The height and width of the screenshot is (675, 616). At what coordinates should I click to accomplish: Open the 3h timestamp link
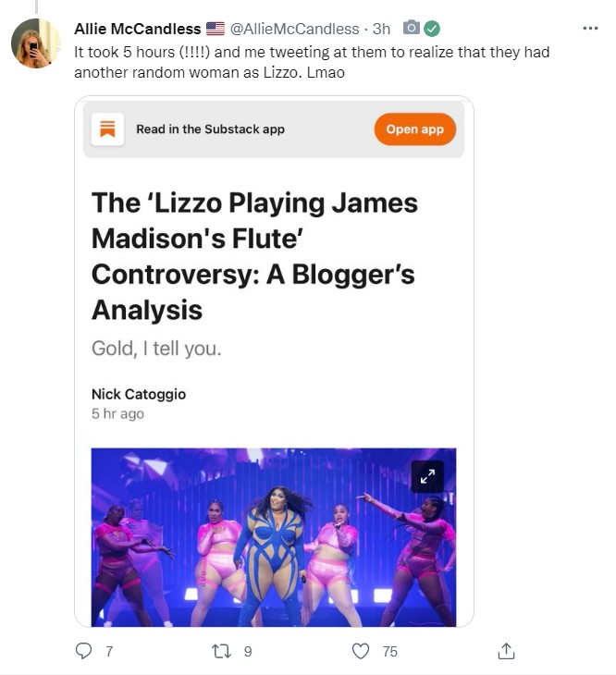click(381, 29)
